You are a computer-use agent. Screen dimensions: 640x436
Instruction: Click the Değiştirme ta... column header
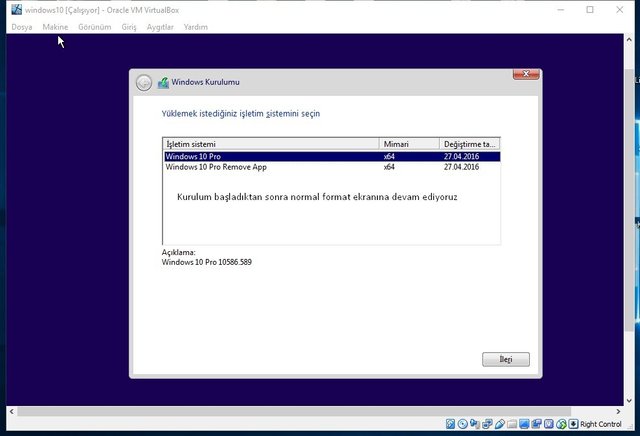tap(469, 144)
